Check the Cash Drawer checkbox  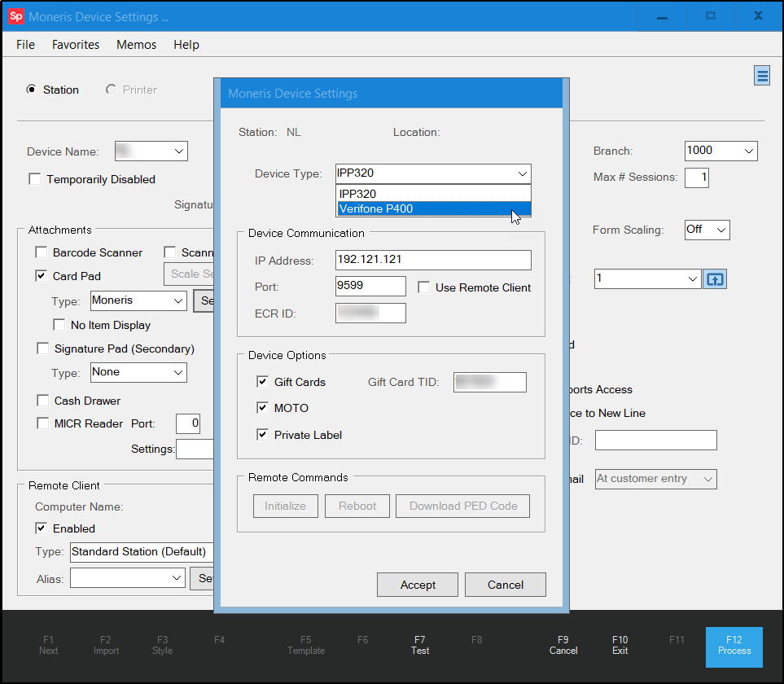pos(43,401)
